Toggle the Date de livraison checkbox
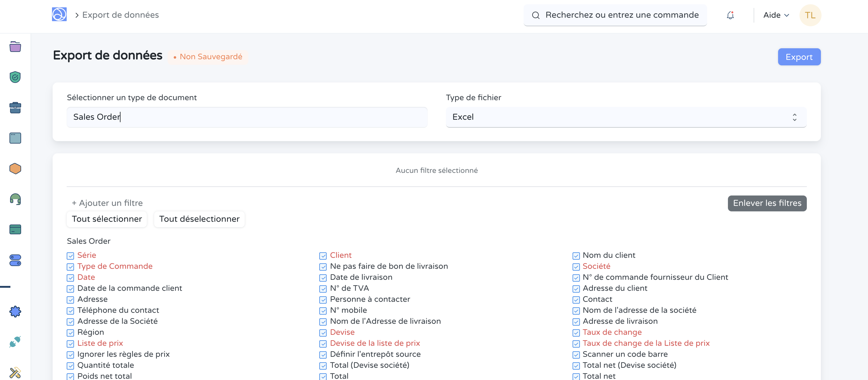The width and height of the screenshot is (868, 380). point(323,278)
